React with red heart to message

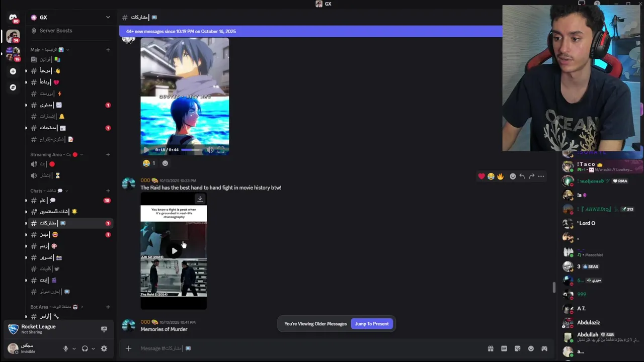click(x=481, y=176)
